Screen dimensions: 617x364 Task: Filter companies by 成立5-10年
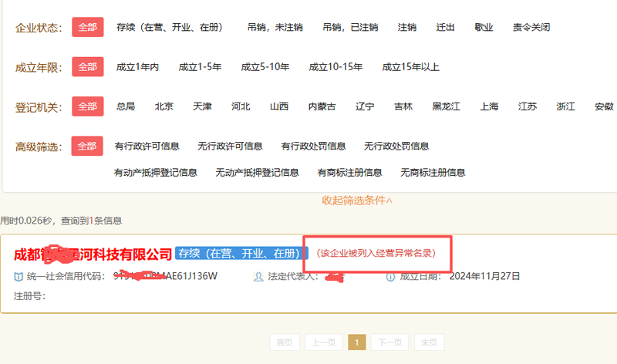click(x=265, y=67)
